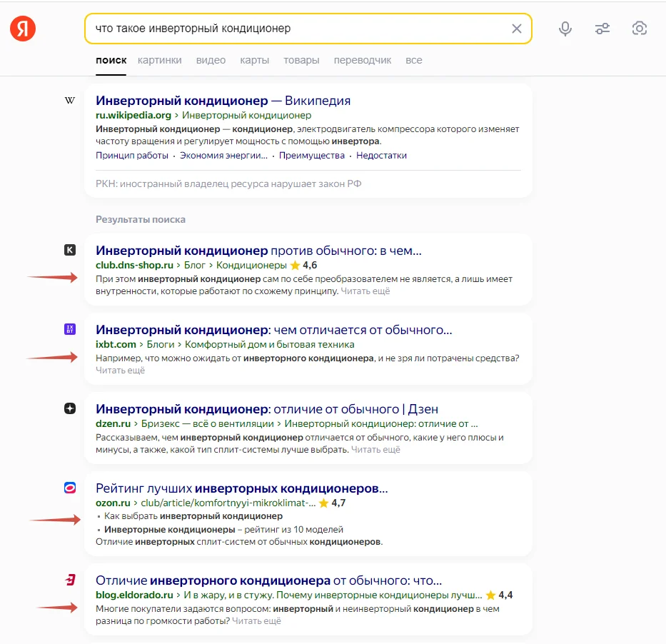The width and height of the screenshot is (666, 644).
Task: Click the DNS club favicon
Action: [69, 251]
